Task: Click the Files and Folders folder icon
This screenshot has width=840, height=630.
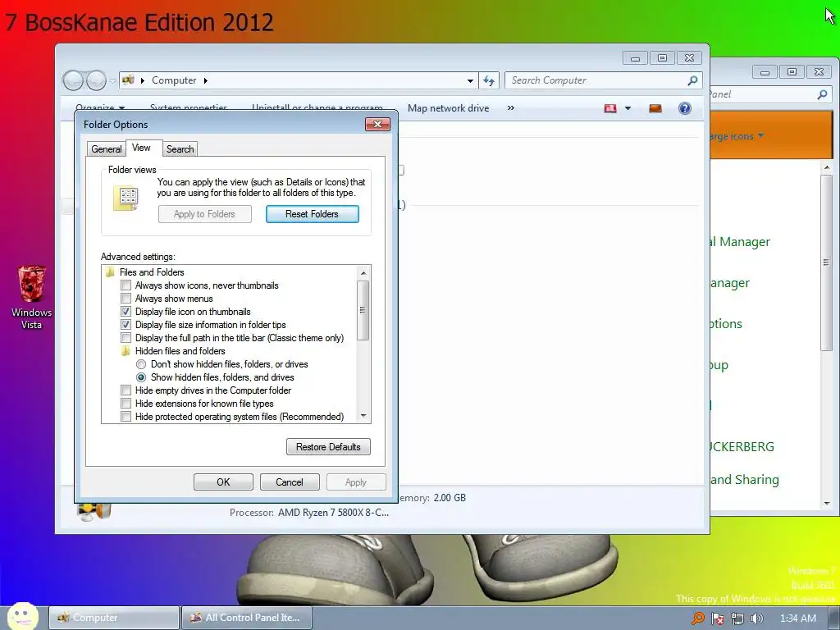Action: 111,272
